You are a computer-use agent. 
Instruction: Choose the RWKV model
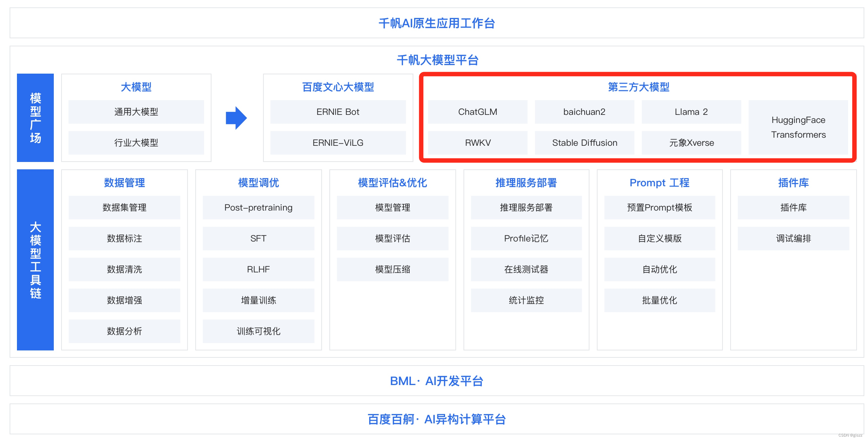pyautogui.click(x=477, y=143)
